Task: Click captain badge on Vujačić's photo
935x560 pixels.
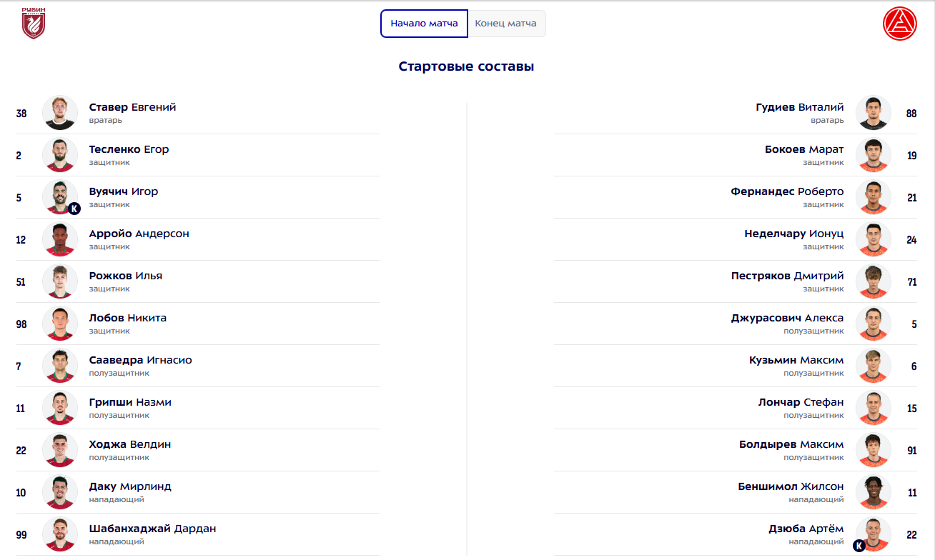Action: (74, 209)
